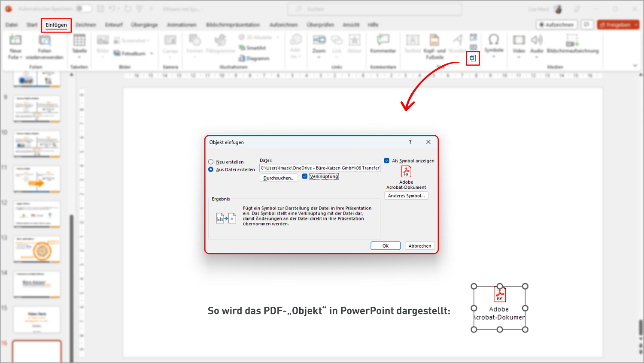
Task: Click Anderes Symbol... button
Action: (406, 196)
